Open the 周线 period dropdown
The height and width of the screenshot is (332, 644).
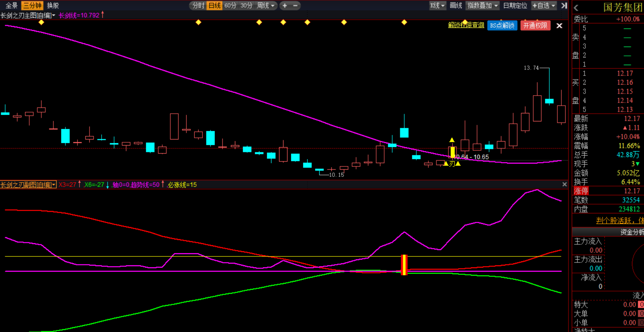pos(266,6)
